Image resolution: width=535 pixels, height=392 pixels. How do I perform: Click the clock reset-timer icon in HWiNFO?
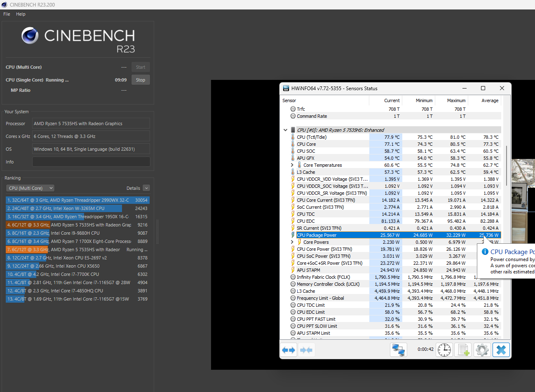[444, 350]
